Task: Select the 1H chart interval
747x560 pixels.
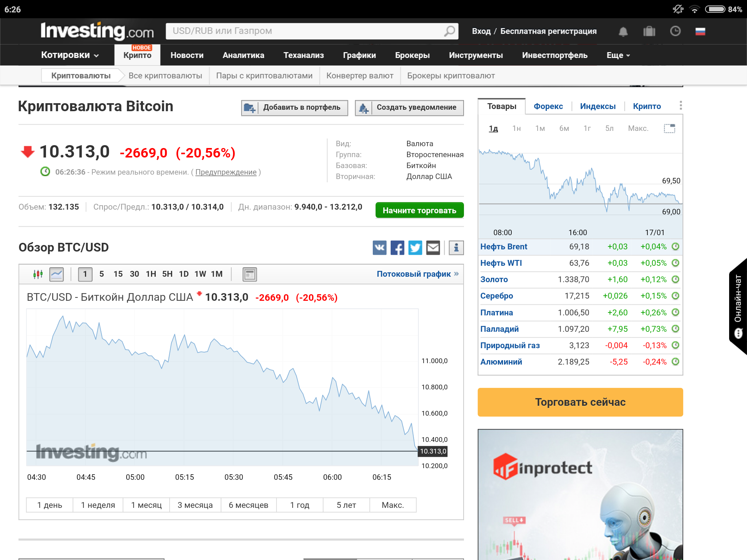Action: click(151, 274)
